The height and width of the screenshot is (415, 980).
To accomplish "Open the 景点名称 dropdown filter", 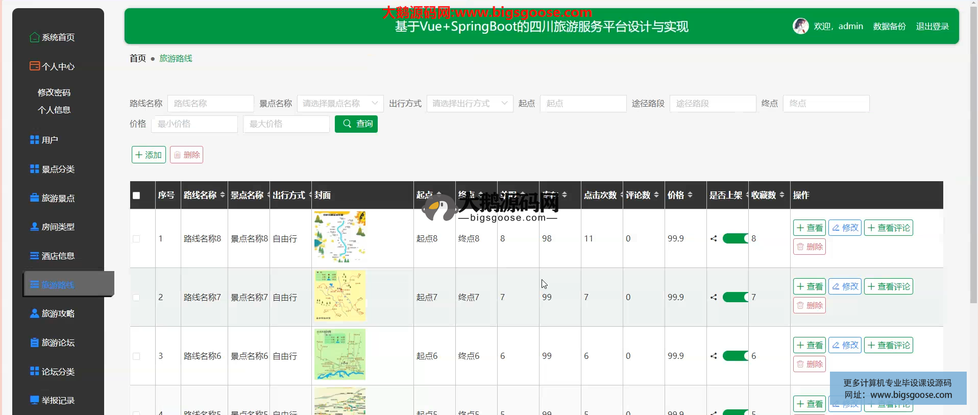I will [340, 104].
